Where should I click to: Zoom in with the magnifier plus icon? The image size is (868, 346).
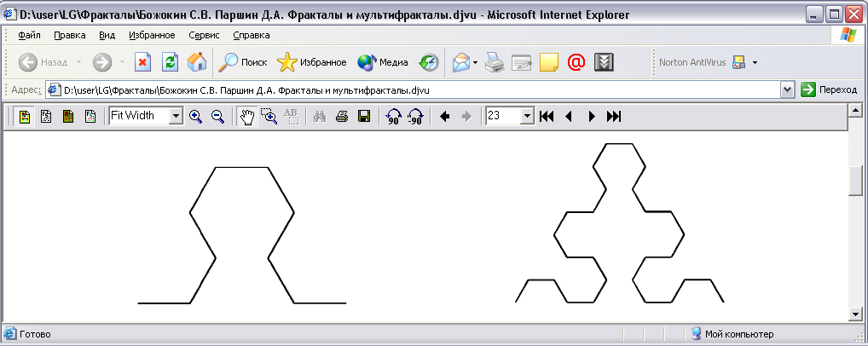[x=195, y=116]
